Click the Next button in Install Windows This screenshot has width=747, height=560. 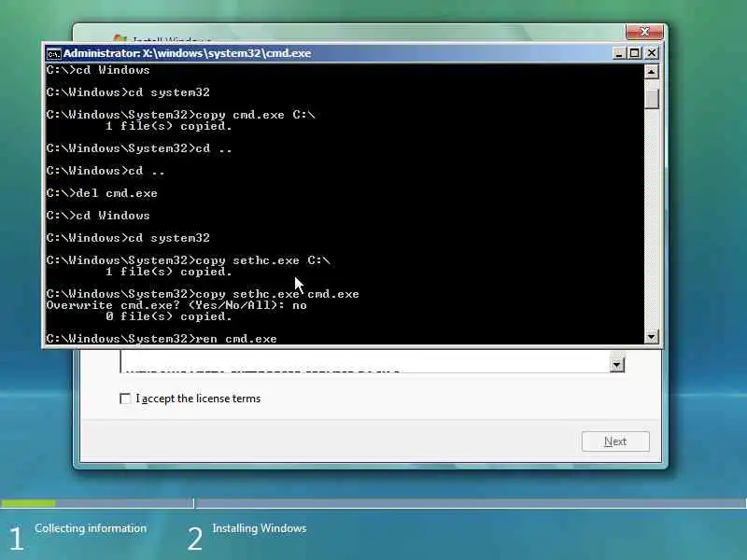(x=615, y=441)
